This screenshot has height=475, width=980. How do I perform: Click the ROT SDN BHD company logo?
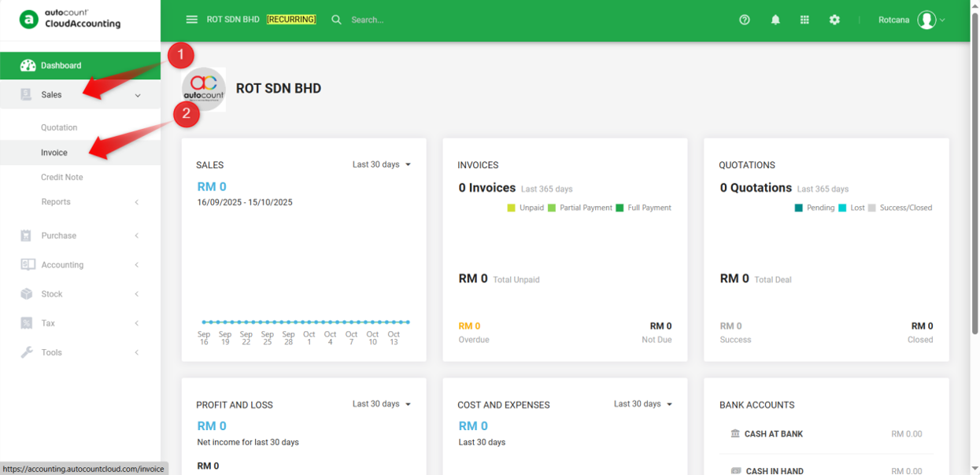pos(204,89)
